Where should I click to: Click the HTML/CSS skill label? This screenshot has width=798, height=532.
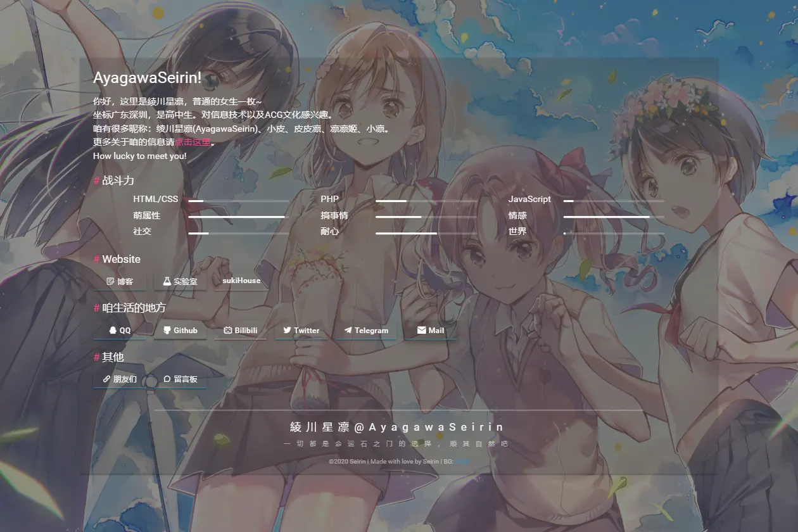click(156, 199)
